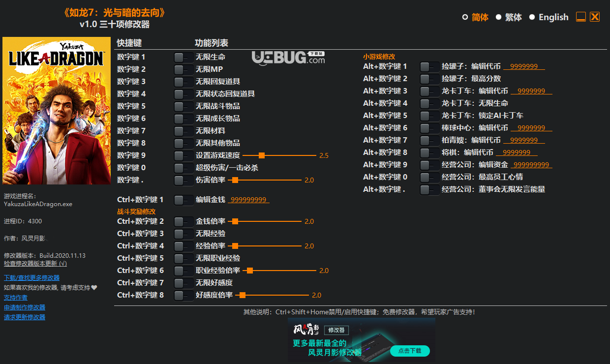610x364 pixels.
Task: Turn on 无限成长物品 toggle
Action: 183,119
